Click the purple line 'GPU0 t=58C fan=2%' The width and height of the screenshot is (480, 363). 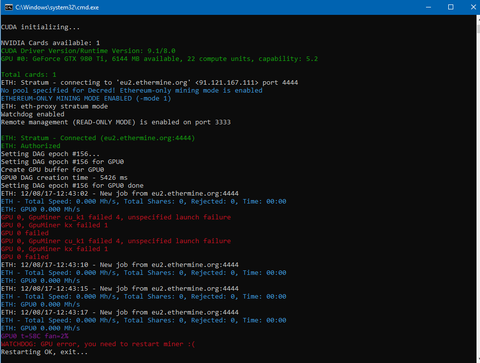coord(35,336)
